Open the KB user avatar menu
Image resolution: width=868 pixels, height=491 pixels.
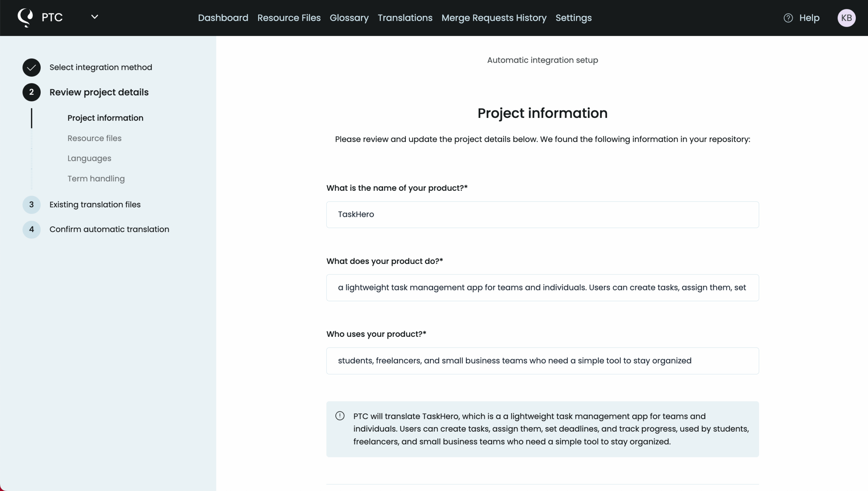846,18
